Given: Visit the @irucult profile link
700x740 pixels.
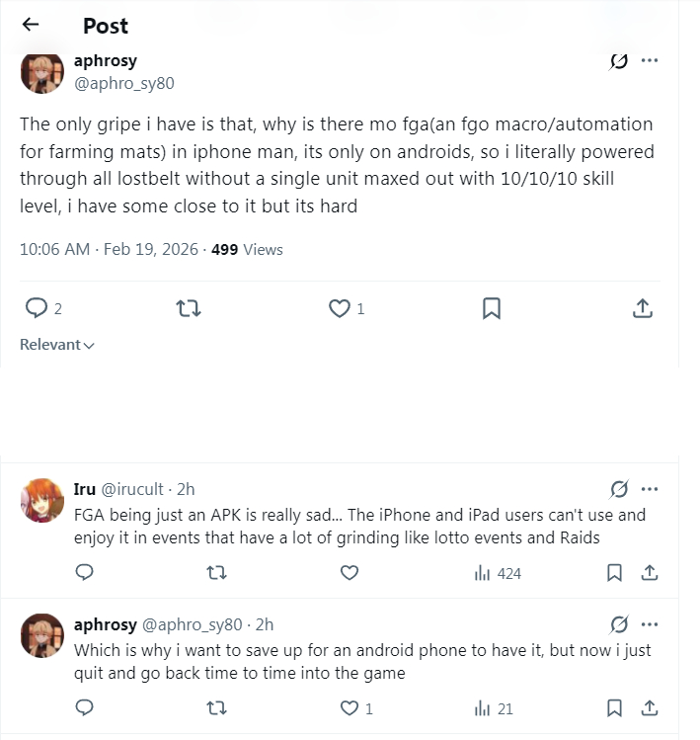Looking at the screenshot, I should [132, 489].
